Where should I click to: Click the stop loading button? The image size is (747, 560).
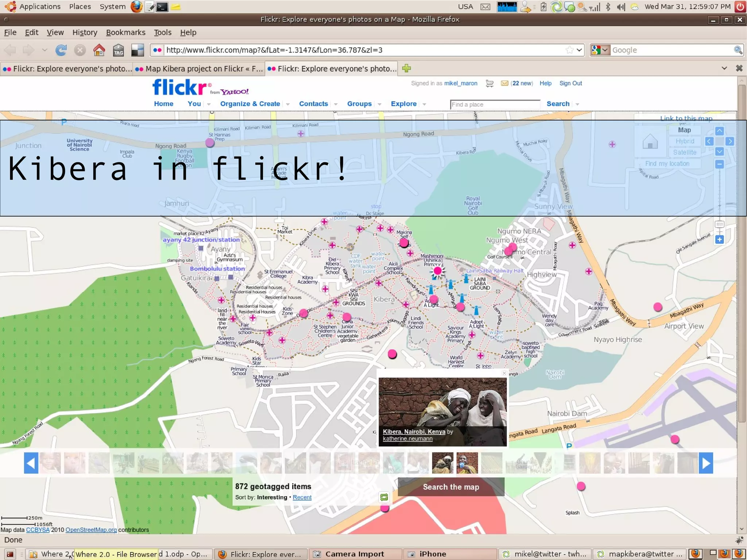(80, 50)
